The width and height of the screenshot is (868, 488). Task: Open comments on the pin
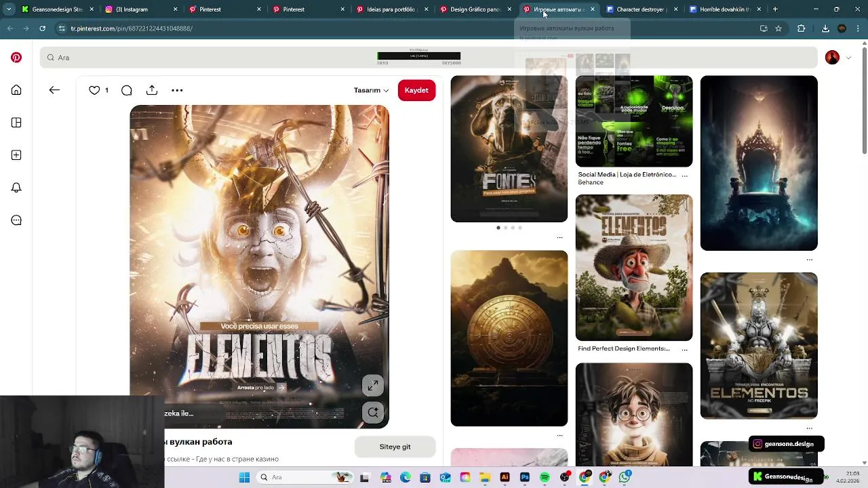(127, 90)
